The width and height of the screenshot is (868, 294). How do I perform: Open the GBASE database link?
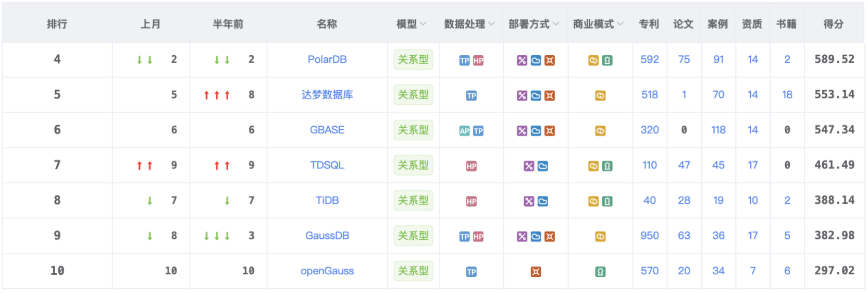pyautogui.click(x=327, y=130)
